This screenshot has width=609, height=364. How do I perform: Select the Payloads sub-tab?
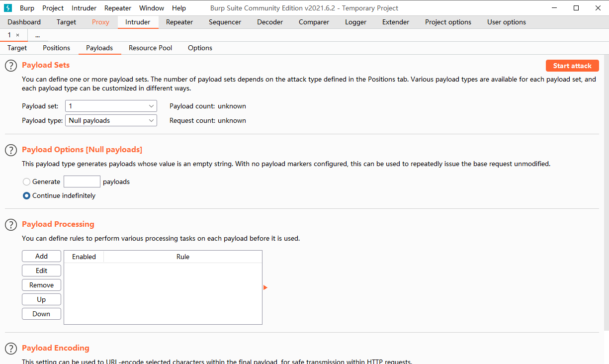click(99, 48)
